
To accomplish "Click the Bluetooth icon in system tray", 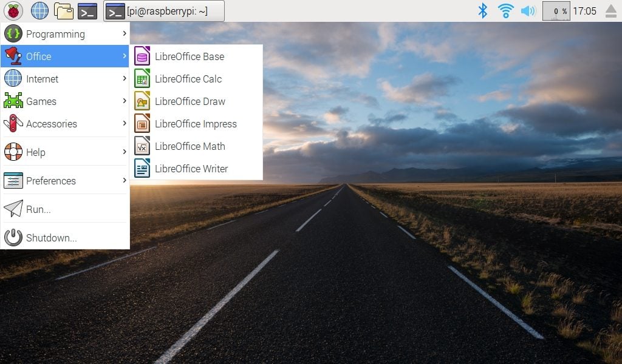I will [x=483, y=11].
